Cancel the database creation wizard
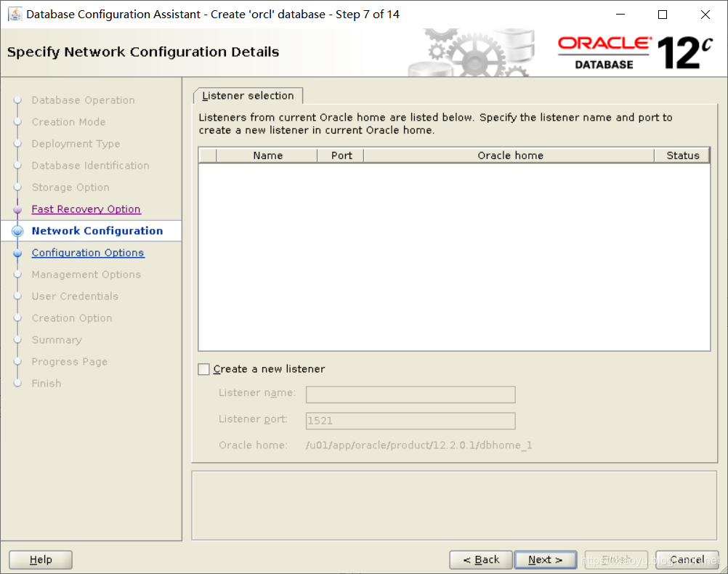 pos(687,559)
